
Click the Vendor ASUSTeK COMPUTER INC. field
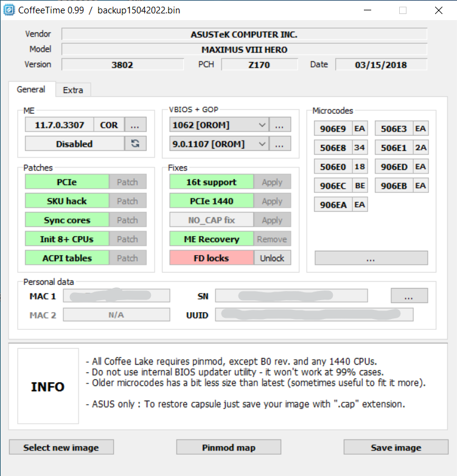click(244, 34)
